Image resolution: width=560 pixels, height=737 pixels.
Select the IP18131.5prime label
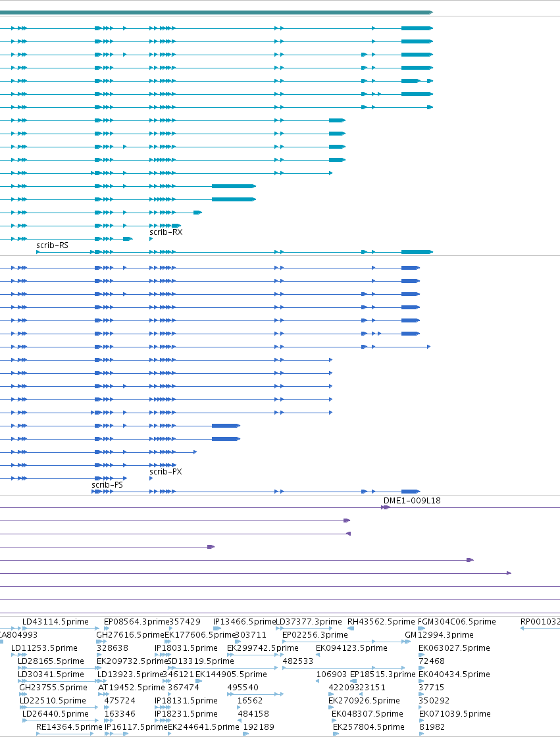tap(186, 701)
